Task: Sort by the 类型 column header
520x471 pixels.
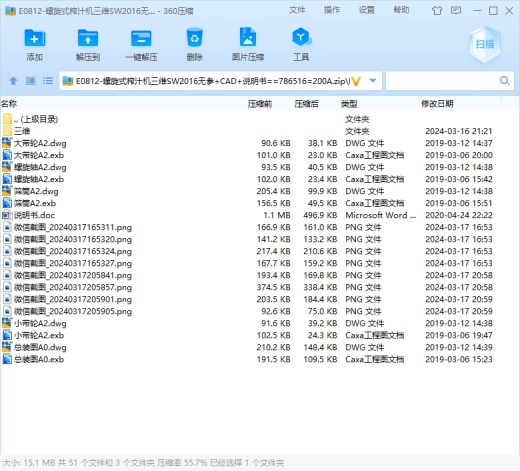Action: pyautogui.click(x=349, y=104)
